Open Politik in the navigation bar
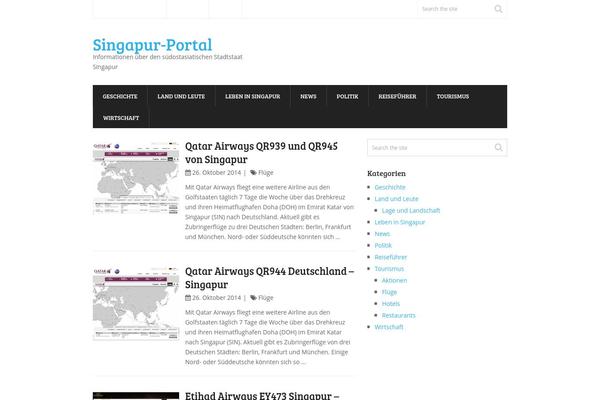This screenshot has width=600, height=400. [x=347, y=96]
